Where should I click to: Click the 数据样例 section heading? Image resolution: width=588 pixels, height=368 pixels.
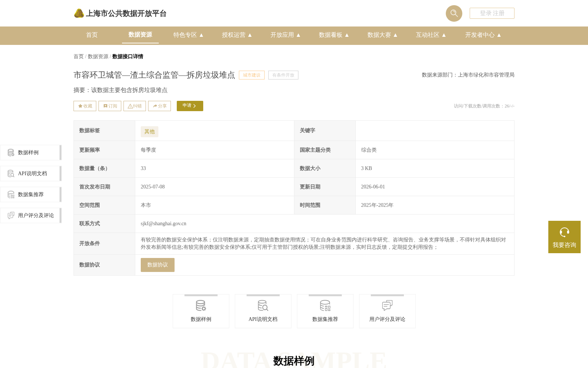[x=294, y=361]
